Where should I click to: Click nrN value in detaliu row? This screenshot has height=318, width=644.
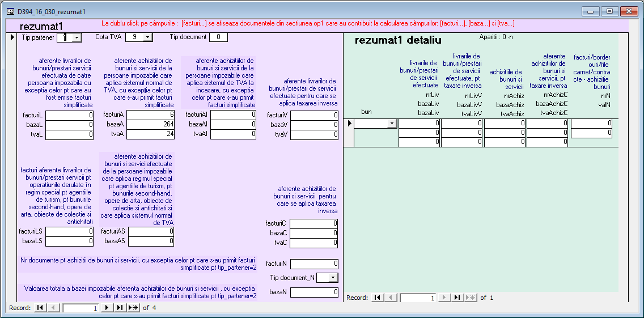592,123
